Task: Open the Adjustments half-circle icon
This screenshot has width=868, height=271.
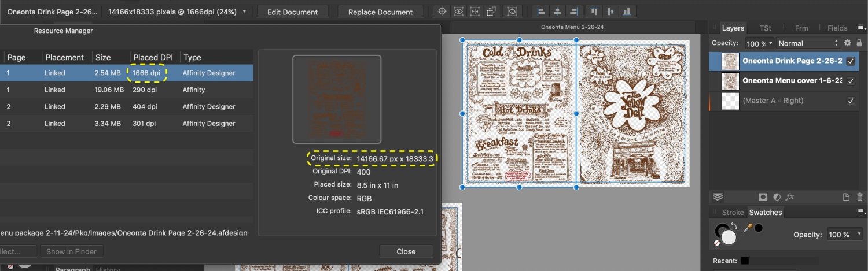Action: pyautogui.click(x=777, y=197)
